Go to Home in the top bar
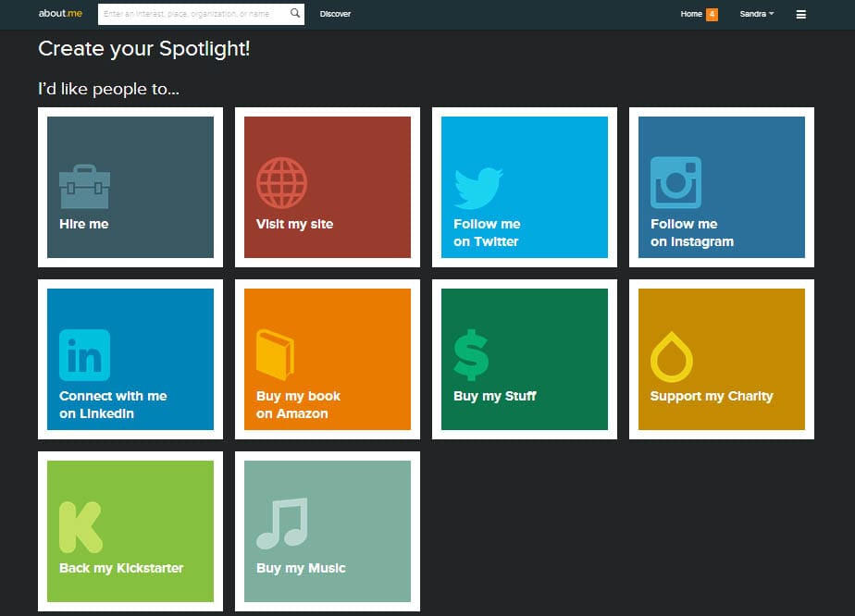The width and height of the screenshot is (855, 616). (691, 14)
